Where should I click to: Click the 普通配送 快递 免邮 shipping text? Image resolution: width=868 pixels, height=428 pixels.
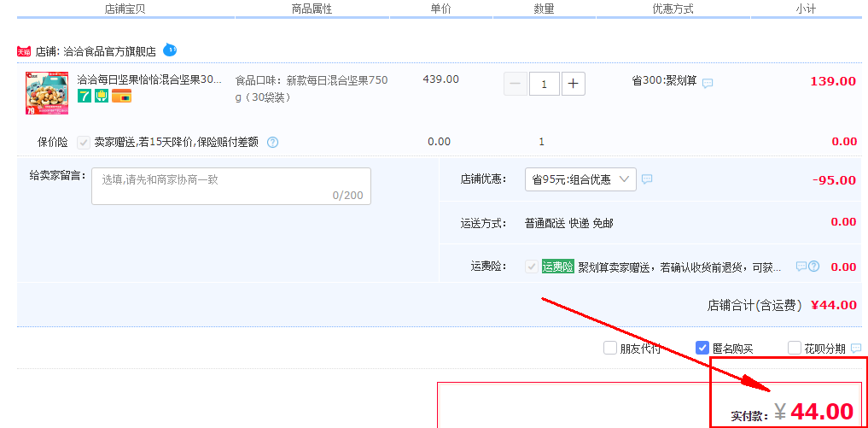(569, 224)
